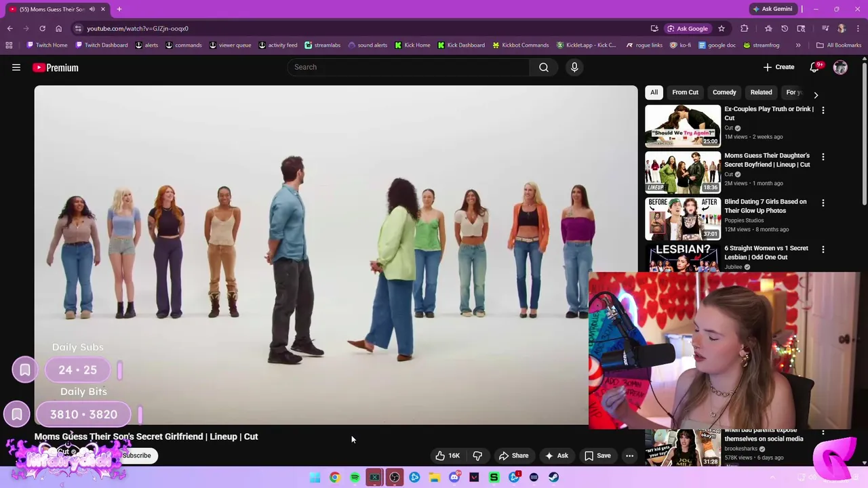Open the apps grid icon in the bookmarks bar
The image size is (868, 488).
tap(9, 45)
